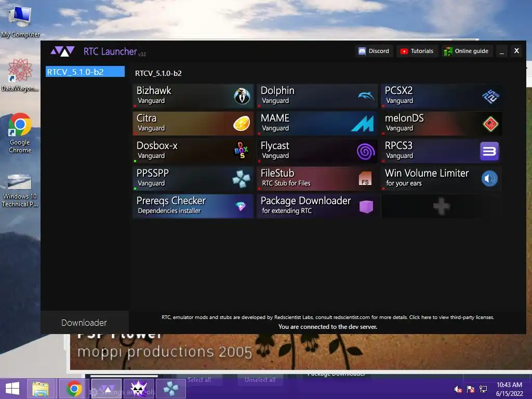Open Chrome from the taskbar
532x399 pixels.
click(x=74, y=389)
